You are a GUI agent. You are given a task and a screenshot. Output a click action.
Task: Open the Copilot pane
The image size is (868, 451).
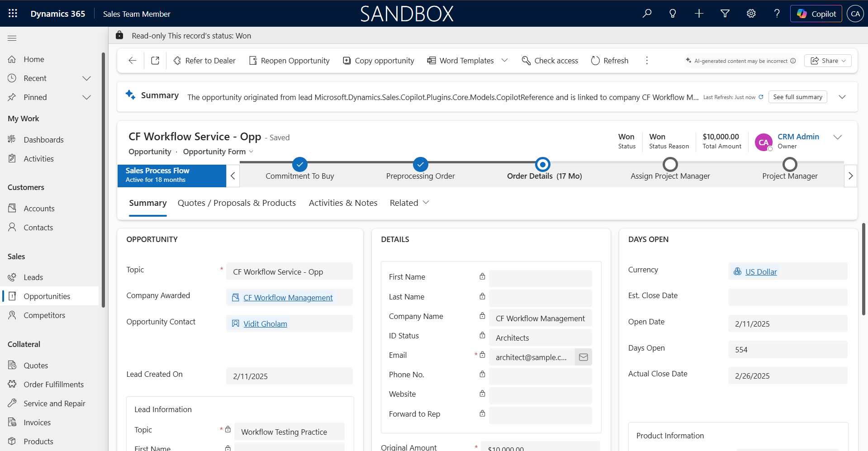tap(816, 14)
